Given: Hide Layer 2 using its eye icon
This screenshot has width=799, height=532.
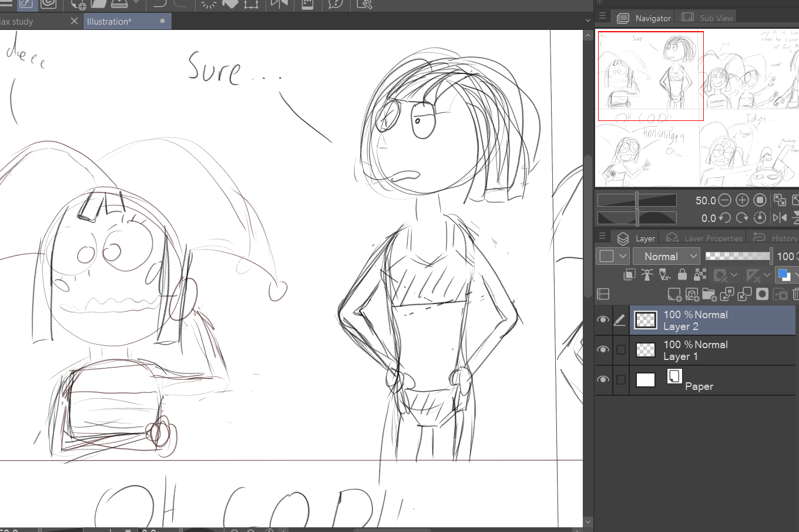Looking at the screenshot, I should tap(603, 320).
